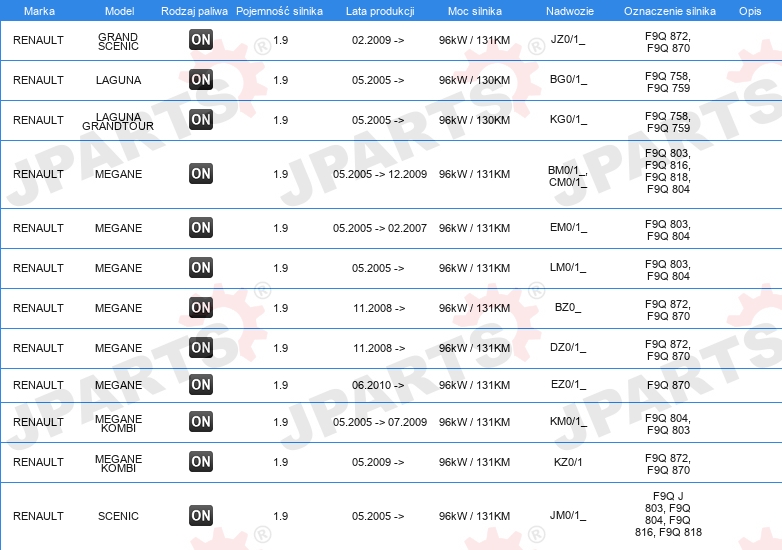Click the Opis column header
Image resolution: width=782 pixels, height=550 pixels.
click(750, 11)
